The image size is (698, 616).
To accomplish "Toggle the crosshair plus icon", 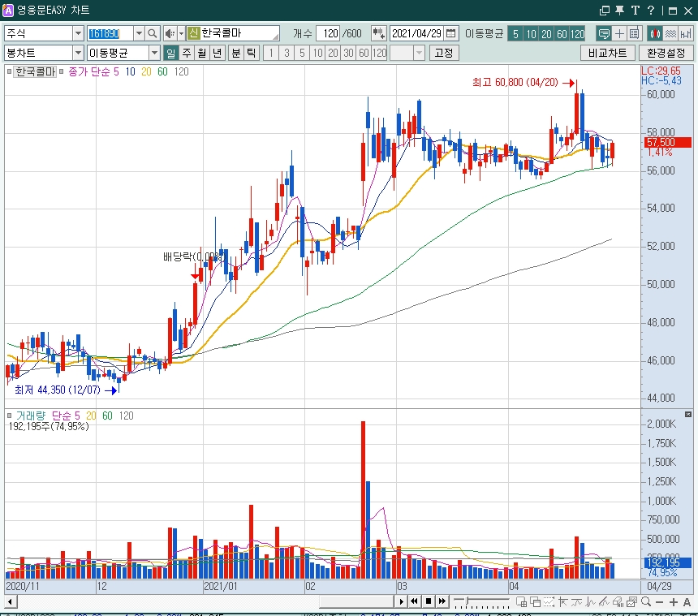I will pos(619,34).
